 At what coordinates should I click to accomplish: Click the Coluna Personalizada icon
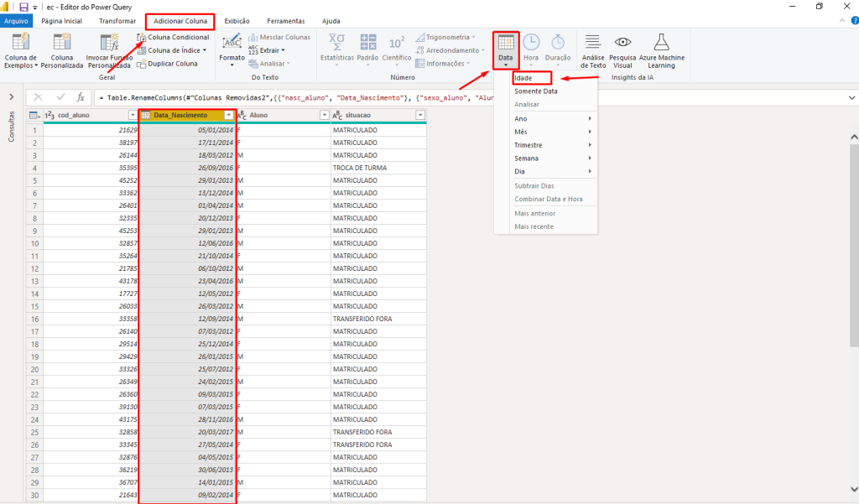point(62,44)
